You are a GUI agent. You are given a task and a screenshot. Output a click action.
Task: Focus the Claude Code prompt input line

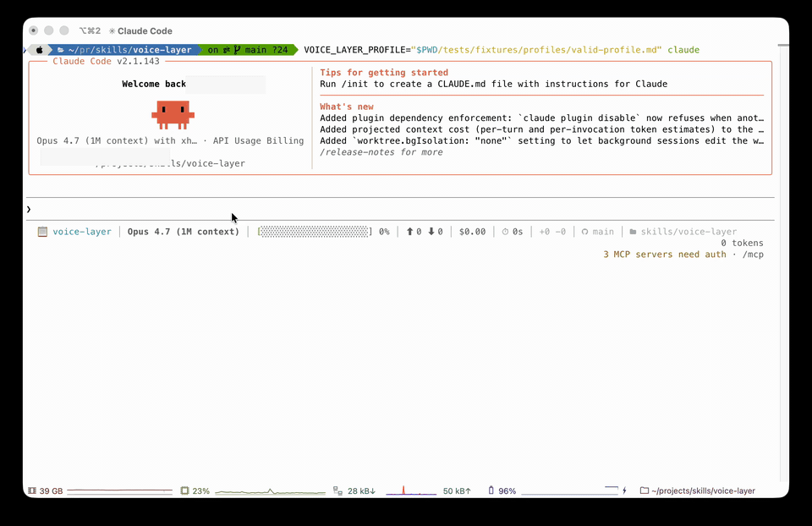[400, 209]
